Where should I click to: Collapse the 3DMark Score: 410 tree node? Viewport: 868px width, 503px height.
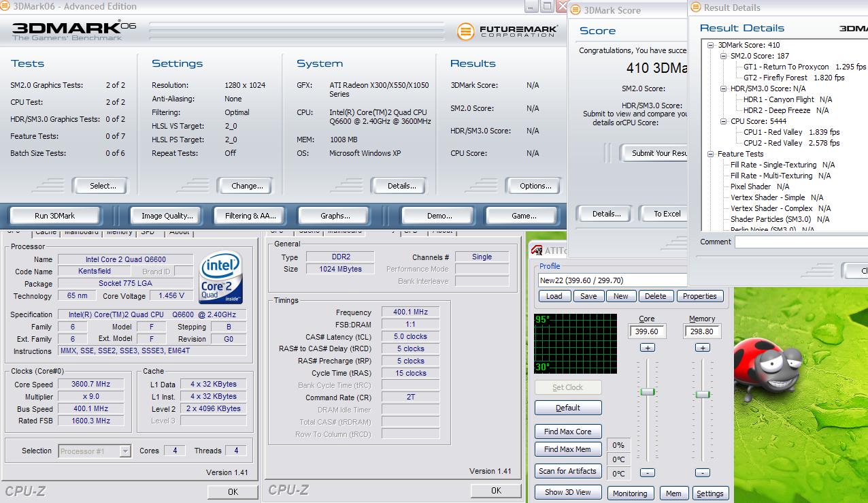click(711, 45)
